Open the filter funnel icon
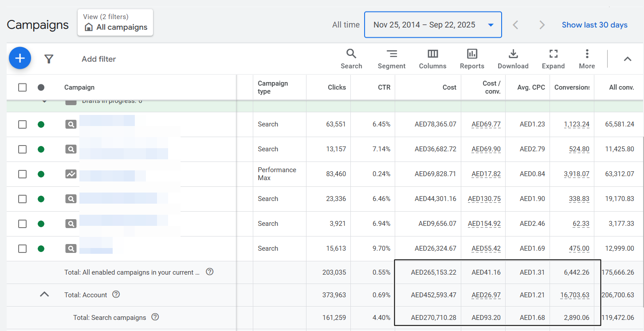Image resolution: width=644 pixels, height=331 pixels. click(49, 59)
